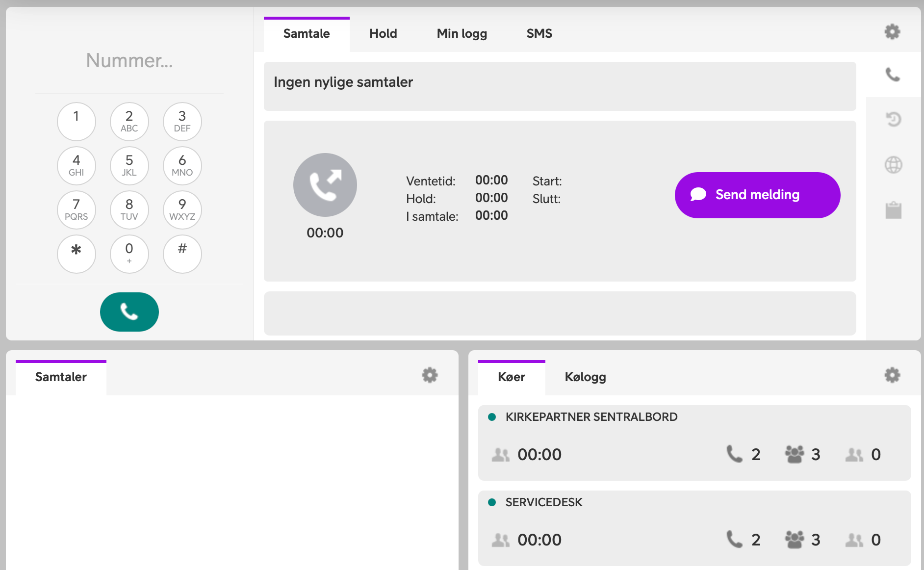924x570 pixels.
Task: Open the Min logg tab
Action: (x=462, y=33)
